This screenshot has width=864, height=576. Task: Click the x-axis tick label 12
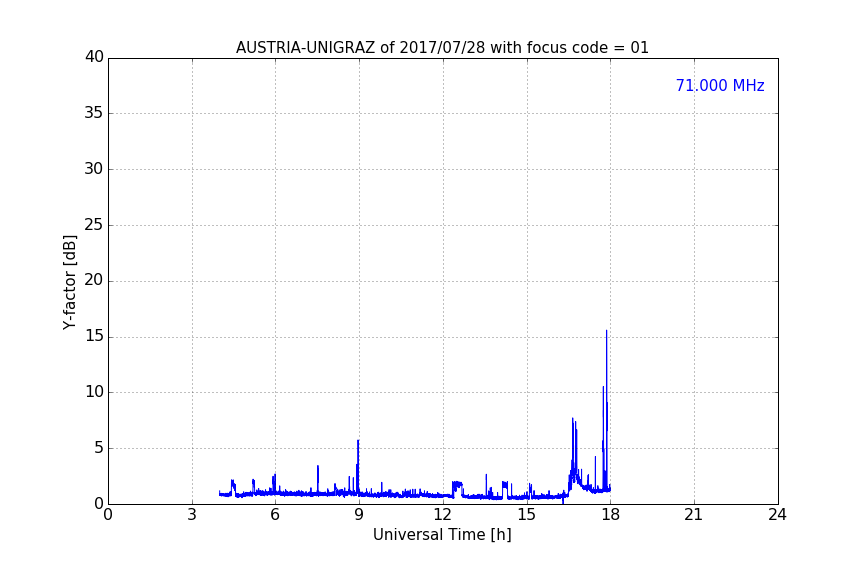click(x=443, y=515)
